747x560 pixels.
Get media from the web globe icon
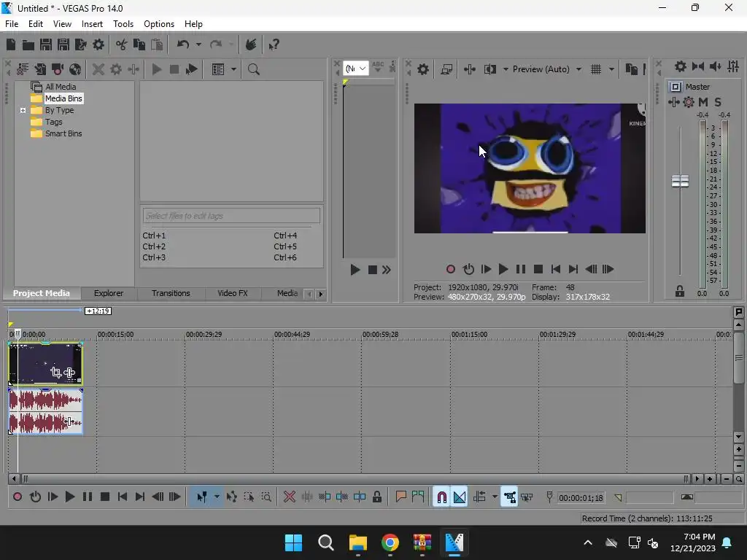pyautogui.click(x=75, y=69)
